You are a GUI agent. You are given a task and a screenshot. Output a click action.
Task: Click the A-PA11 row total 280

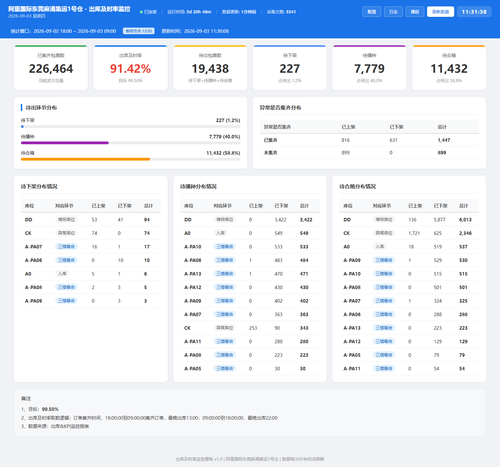pos(304,342)
